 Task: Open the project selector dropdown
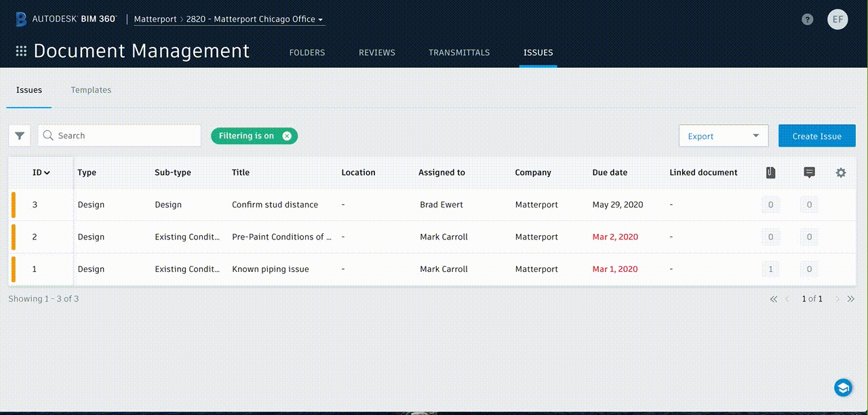click(256, 19)
